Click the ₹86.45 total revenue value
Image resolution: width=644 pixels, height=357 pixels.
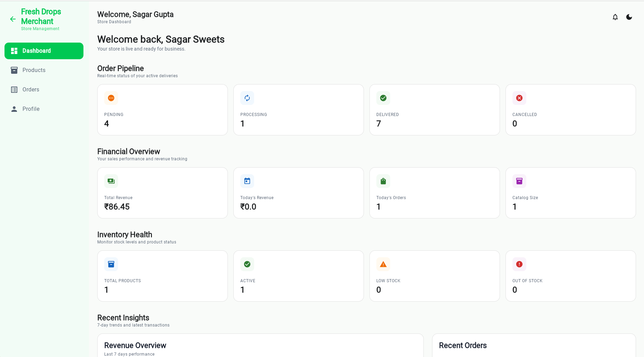click(x=117, y=207)
